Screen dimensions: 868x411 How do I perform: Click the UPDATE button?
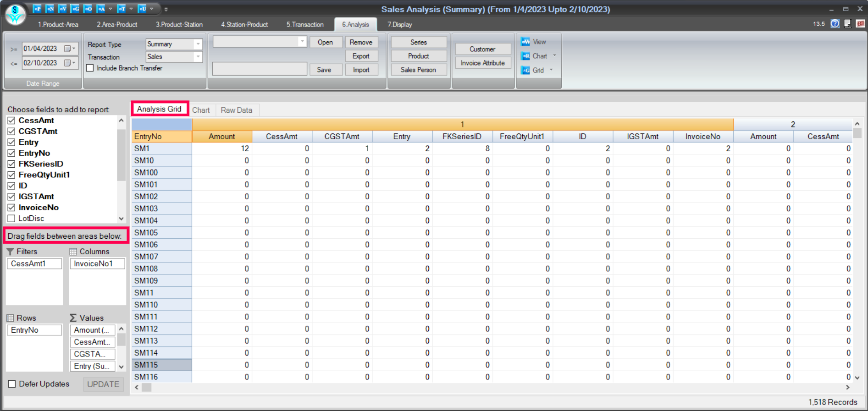coord(103,384)
